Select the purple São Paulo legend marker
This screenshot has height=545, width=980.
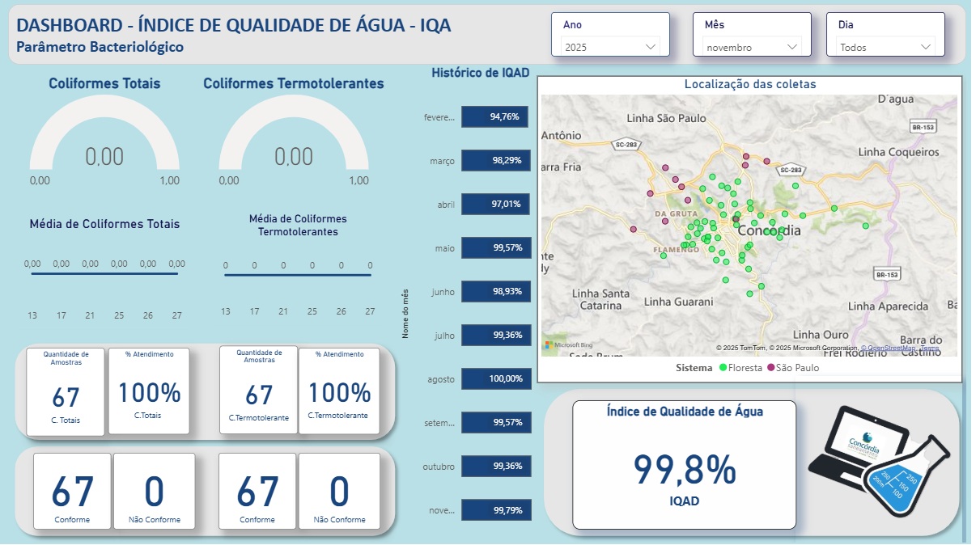(770, 368)
